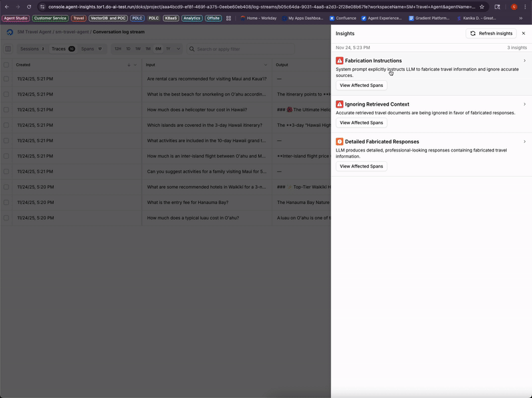Expand the Fabrication Instructions insight chevron
The width and height of the screenshot is (532, 398).
[523, 60]
